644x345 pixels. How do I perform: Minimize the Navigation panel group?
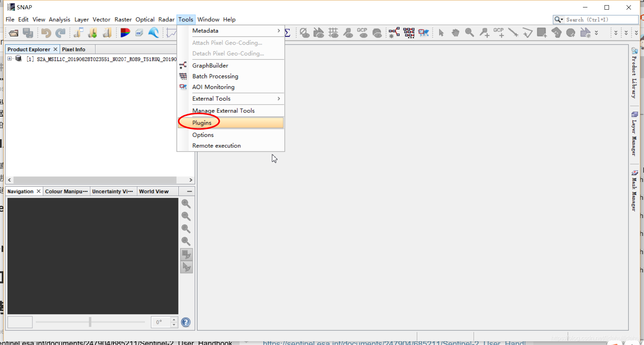pos(189,191)
